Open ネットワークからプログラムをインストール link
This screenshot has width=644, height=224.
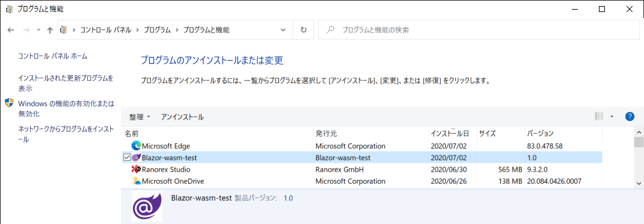(x=66, y=134)
